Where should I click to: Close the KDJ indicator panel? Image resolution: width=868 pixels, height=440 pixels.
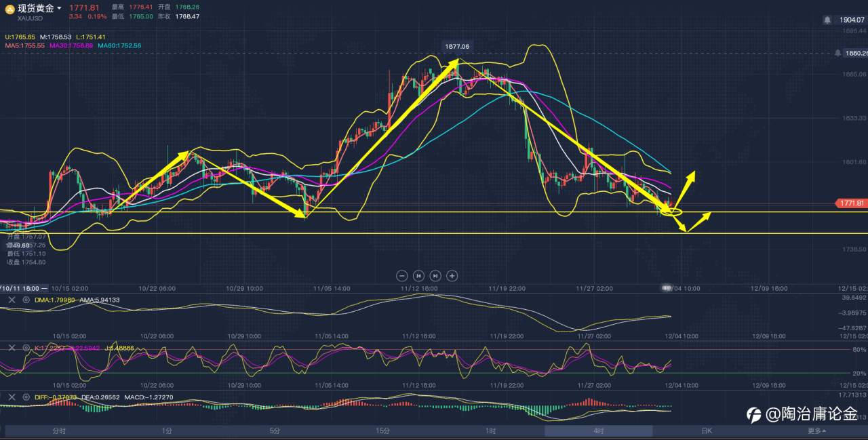pyautogui.click(x=12, y=348)
